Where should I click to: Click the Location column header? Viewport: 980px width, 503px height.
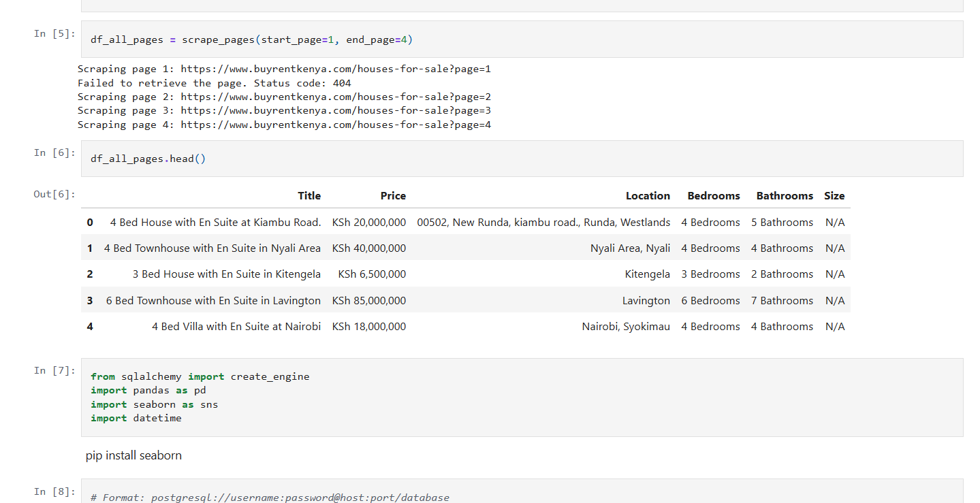coord(648,196)
